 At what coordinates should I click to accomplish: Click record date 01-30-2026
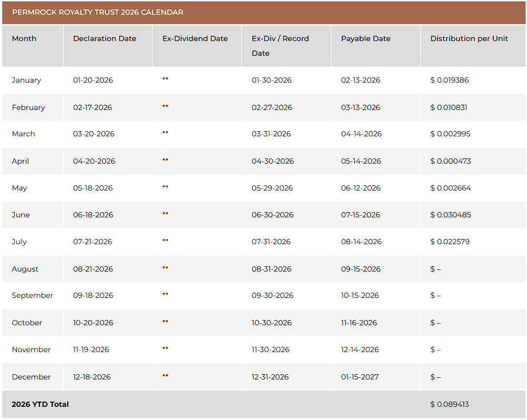click(272, 81)
